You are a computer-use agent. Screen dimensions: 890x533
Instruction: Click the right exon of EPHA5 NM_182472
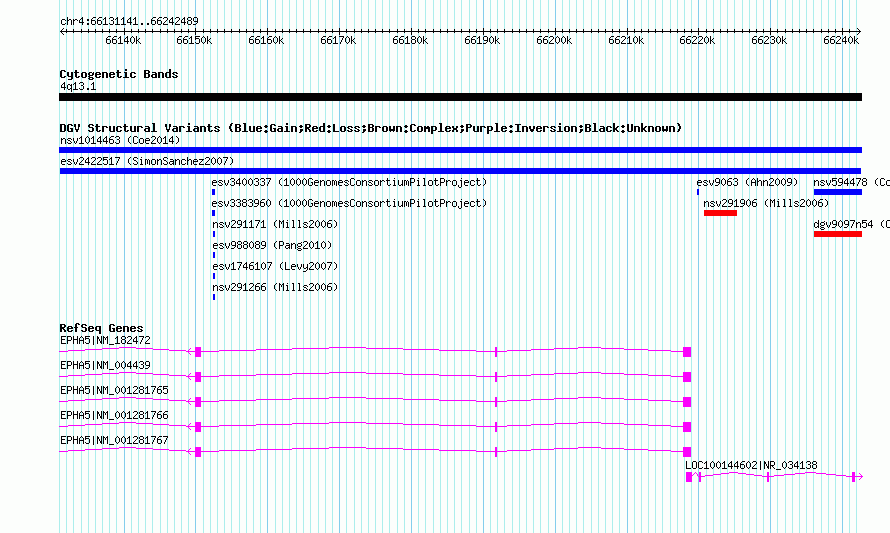tap(687, 352)
